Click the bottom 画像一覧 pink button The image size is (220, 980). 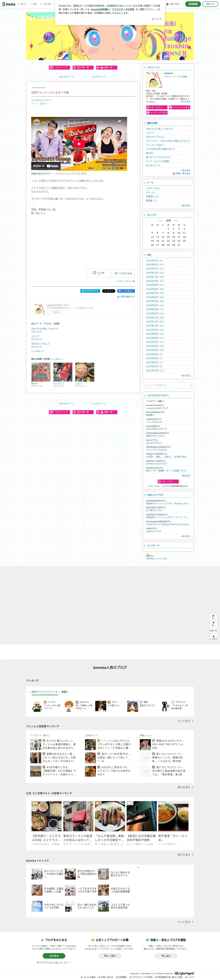(107, 412)
